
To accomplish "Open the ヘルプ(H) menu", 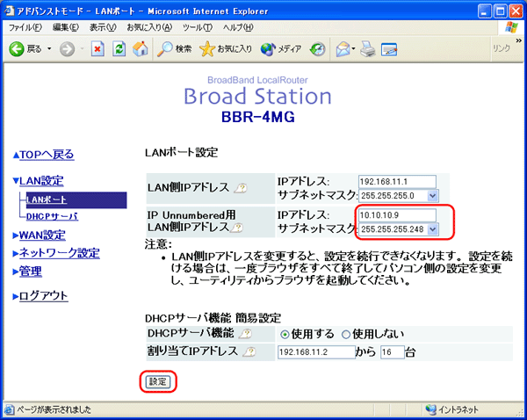I will pos(238,27).
